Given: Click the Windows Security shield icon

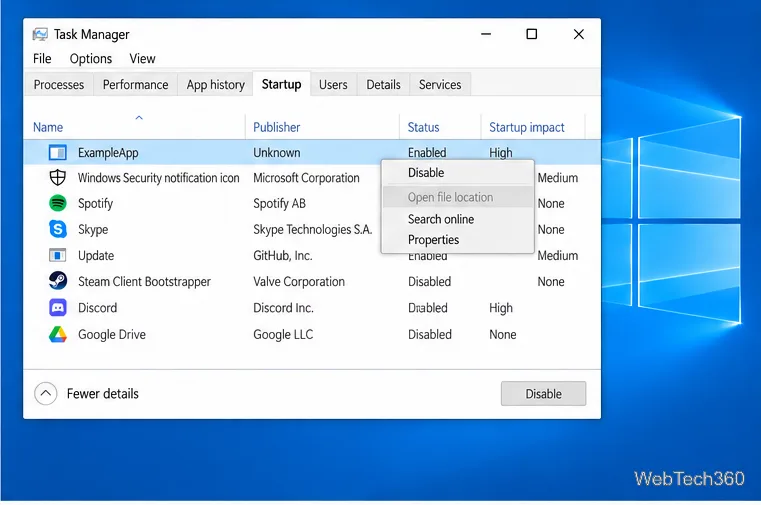Looking at the screenshot, I should click(x=58, y=178).
